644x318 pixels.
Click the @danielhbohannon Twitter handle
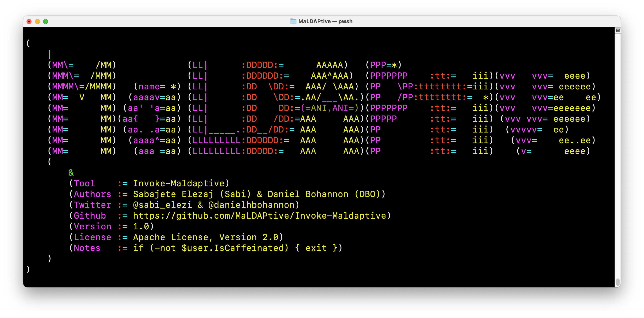pyautogui.click(x=252, y=205)
